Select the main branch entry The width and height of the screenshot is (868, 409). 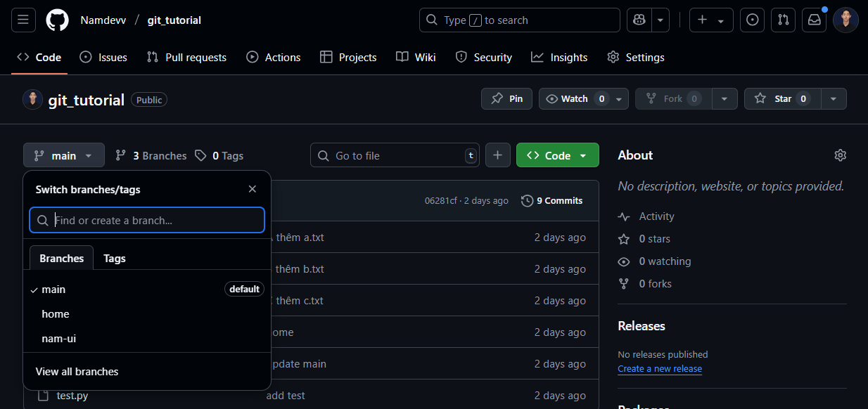[x=147, y=289]
